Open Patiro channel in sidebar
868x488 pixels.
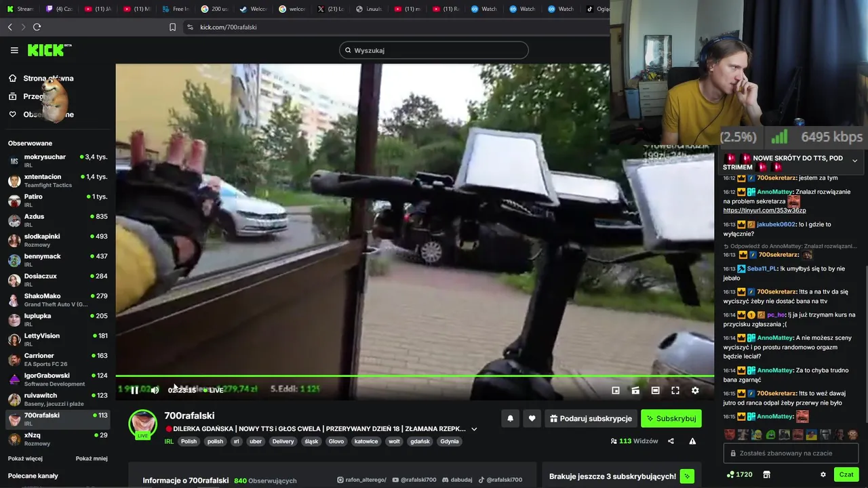tap(57, 200)
